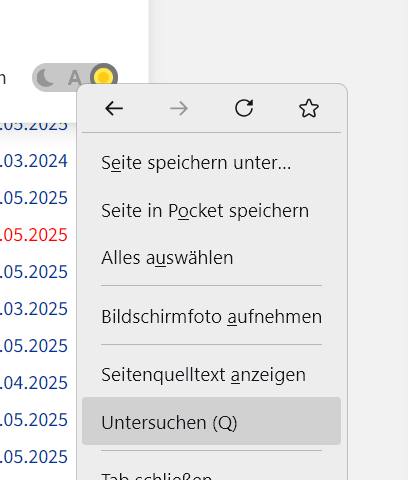Open the .04.2025 date link

(x=34, y=383)
